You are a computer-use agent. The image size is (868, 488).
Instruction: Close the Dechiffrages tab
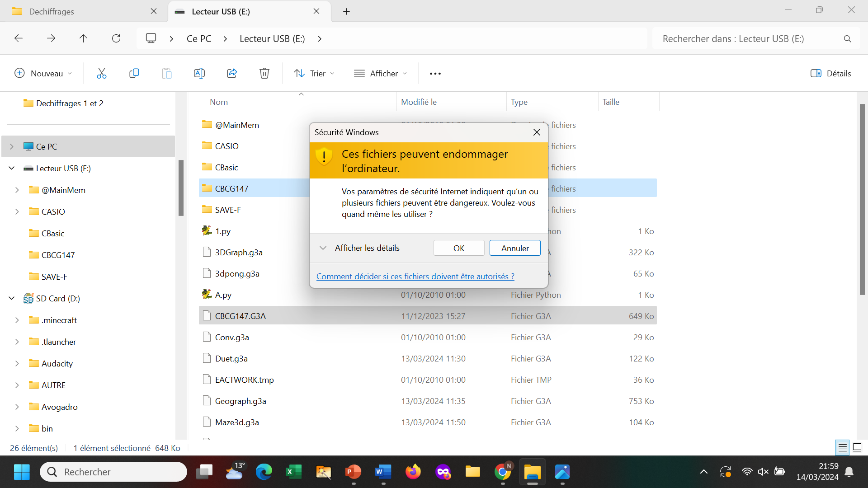click(x=154, y=11)
